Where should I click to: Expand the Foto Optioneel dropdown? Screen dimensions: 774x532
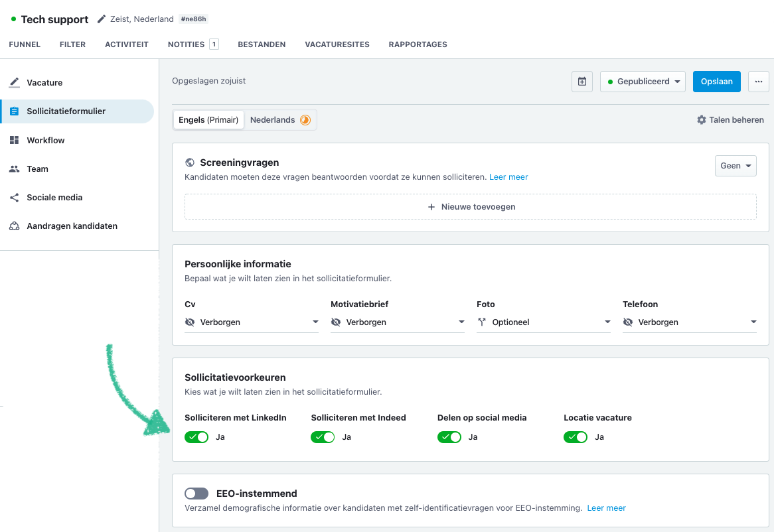pos(544,322)
